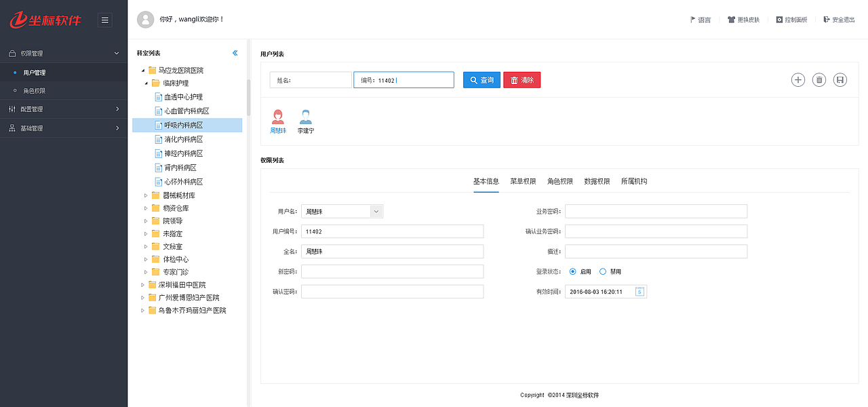Screen dimensions: 868x407
Task: Click the 清除 clear button
Action: (x=522, y=80)
